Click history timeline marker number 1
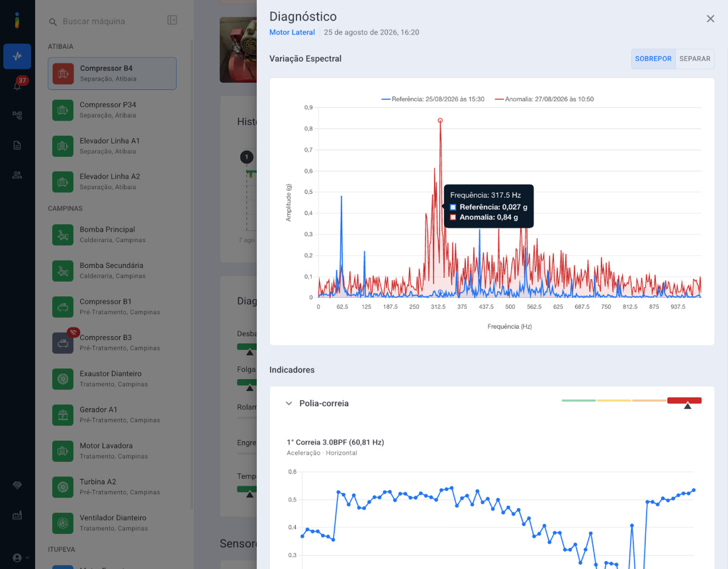 tap(247, 157)
